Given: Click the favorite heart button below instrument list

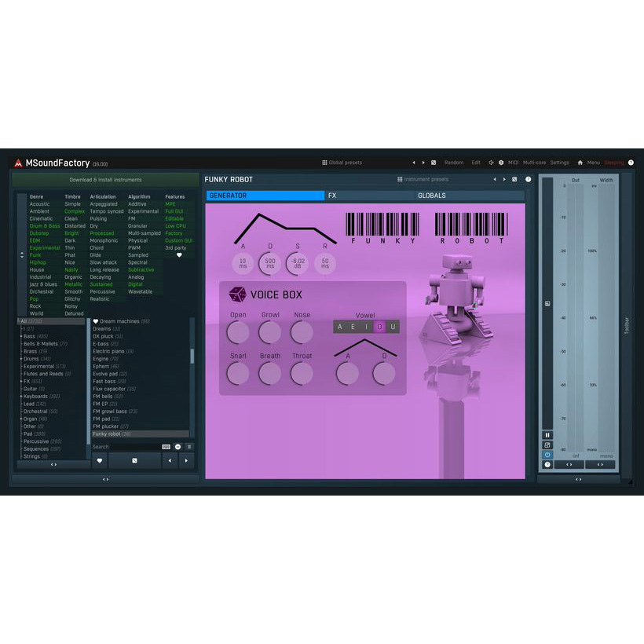Looking at the screenshot, I should (x=100, y=461).
